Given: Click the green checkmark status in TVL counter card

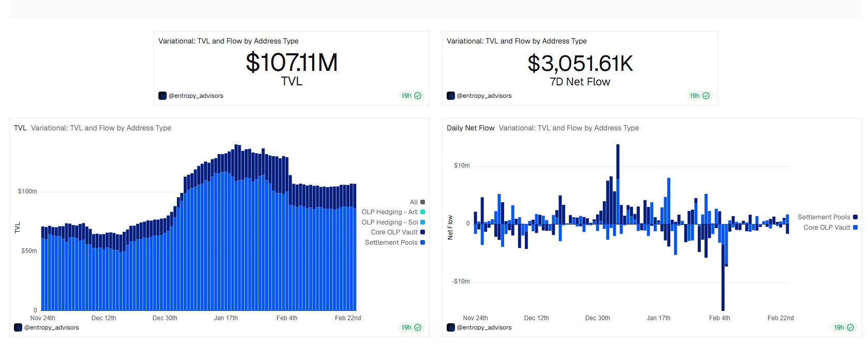Looking at the screenshot, I should coord(418,96).
